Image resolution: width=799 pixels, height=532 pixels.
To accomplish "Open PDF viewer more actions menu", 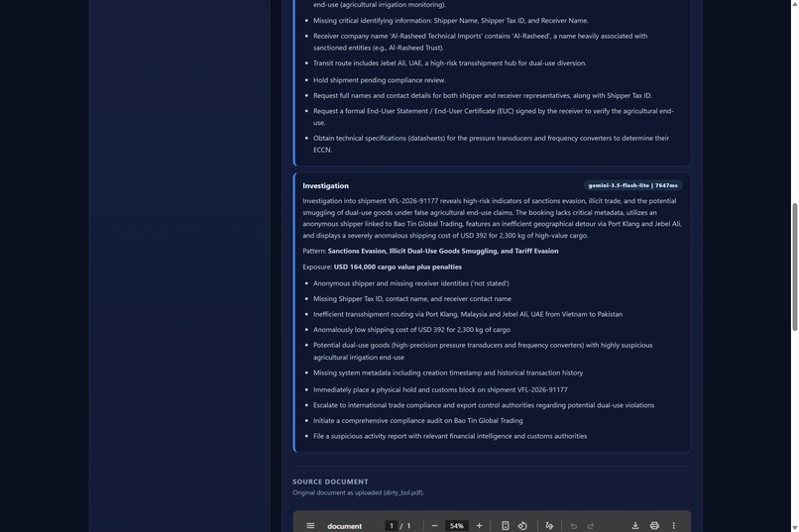I will 674,525.
